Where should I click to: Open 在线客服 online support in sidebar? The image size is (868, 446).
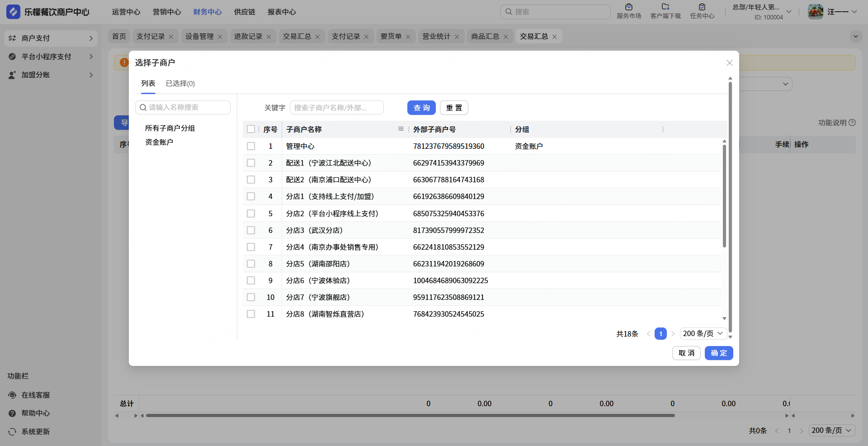35,395
